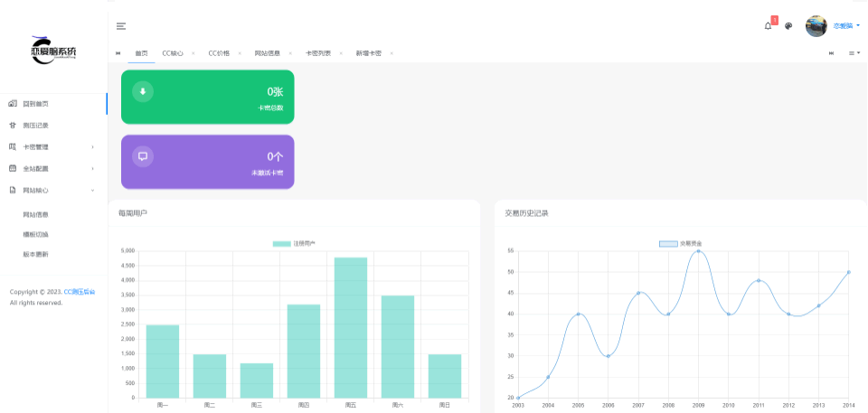Click the purple card message icon
Screen dimensions: 868x413
(x=143, y=156)
